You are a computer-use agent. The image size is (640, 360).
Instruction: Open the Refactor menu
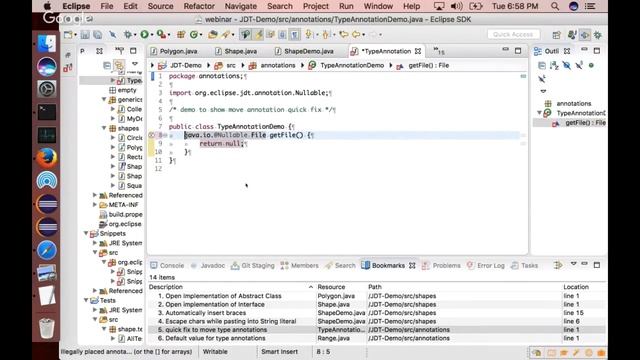199,6
